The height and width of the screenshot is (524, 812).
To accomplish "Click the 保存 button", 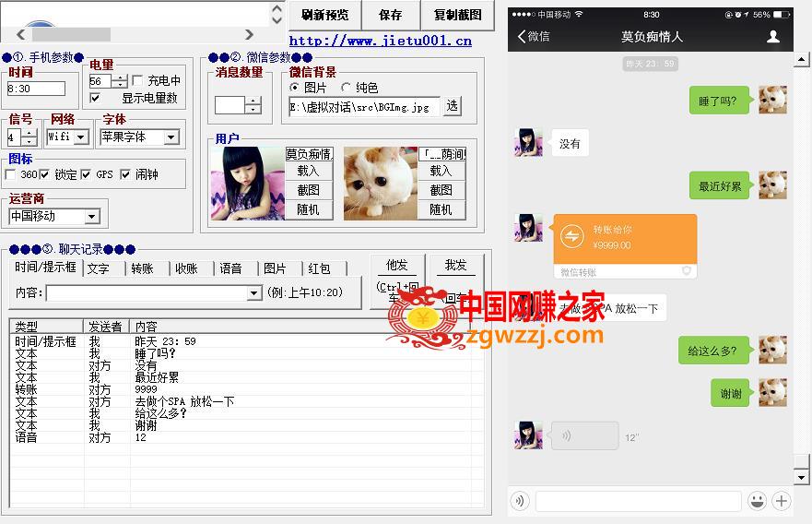I will click(x=391, y=15).
